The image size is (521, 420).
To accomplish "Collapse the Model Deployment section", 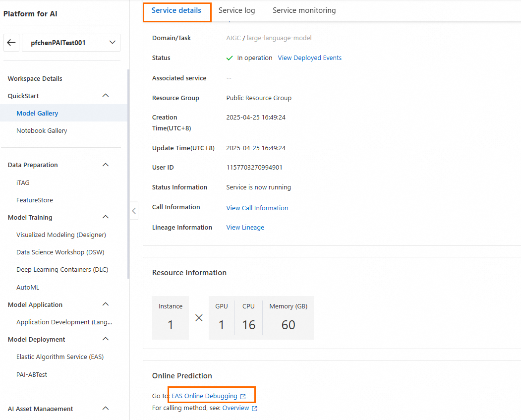I will (x=106, y=339).
